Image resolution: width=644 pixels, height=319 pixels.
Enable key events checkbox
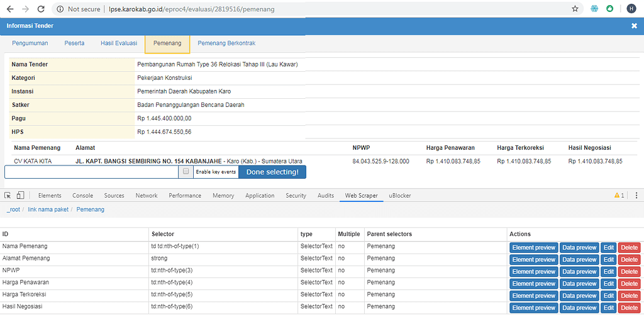click(186, 171)
